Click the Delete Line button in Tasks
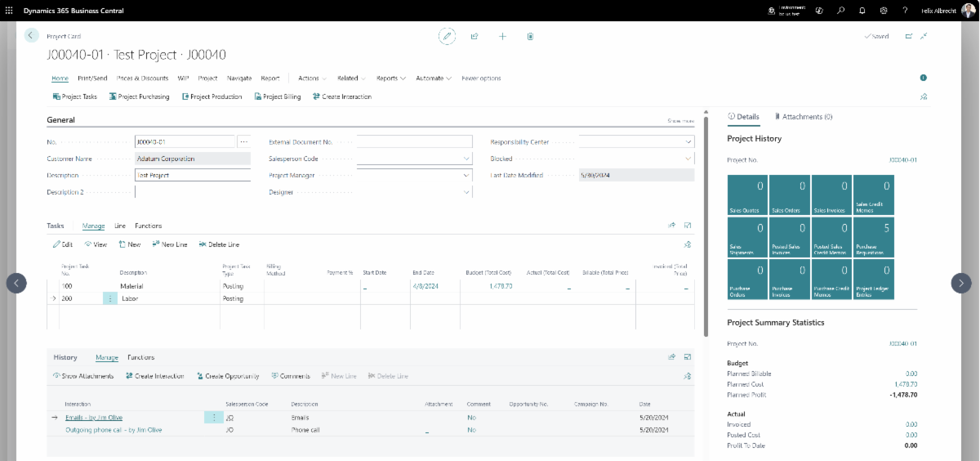980x461 pixels. tap(219, 244)
